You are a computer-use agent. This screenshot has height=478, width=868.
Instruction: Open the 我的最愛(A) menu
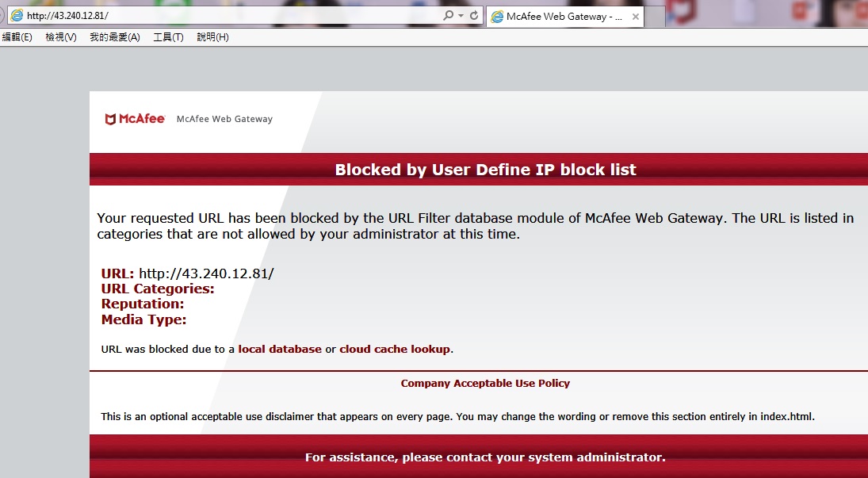[115, 37]
